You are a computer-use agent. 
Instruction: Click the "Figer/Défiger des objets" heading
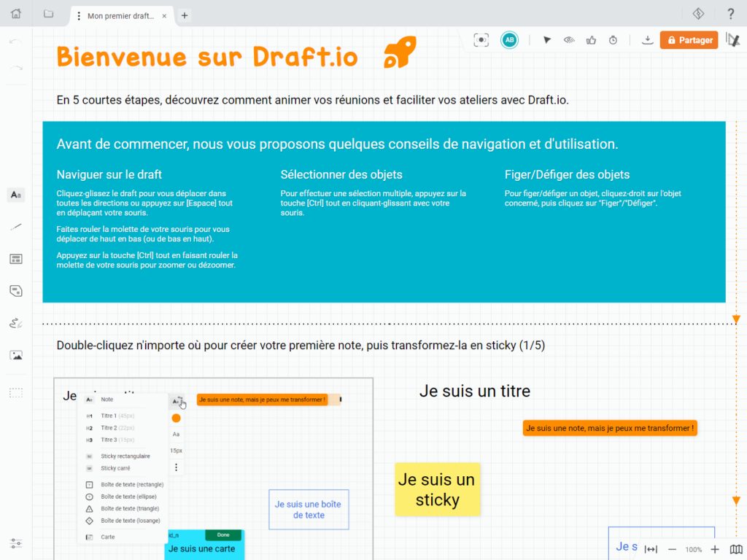[567, 175]
